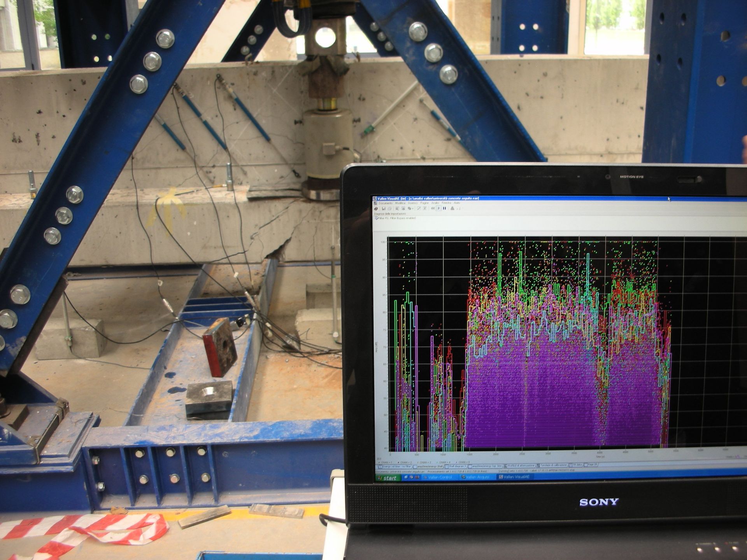
Task: Switch to Vallen Acquisition taskbar window
Action: tap(477, 477)
